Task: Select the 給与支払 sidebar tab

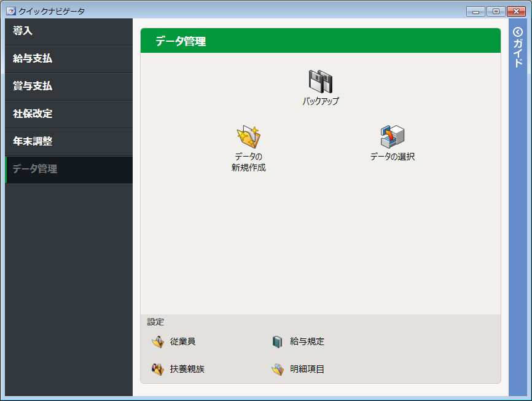Action: click(x=69, y=59)
